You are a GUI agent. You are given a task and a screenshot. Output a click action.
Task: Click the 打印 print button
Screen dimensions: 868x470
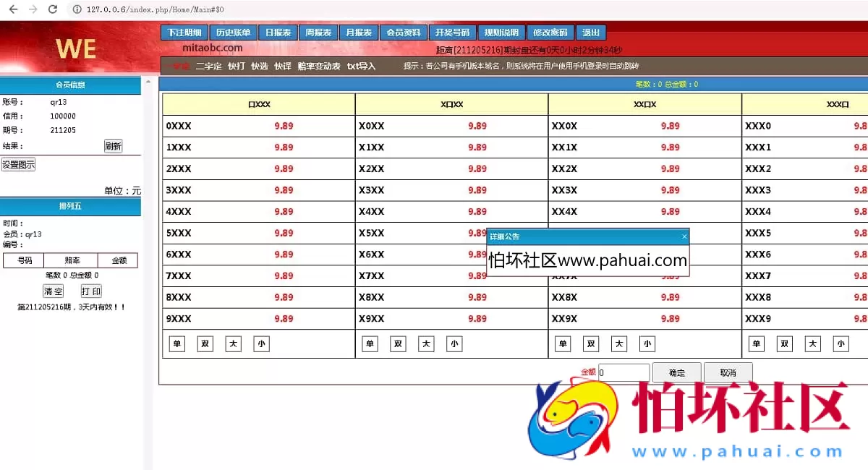pos(90,291)
